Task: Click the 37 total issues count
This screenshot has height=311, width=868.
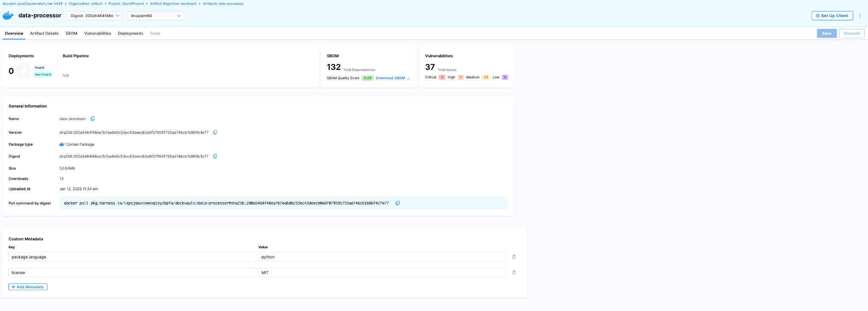Action: coord(430,67)
